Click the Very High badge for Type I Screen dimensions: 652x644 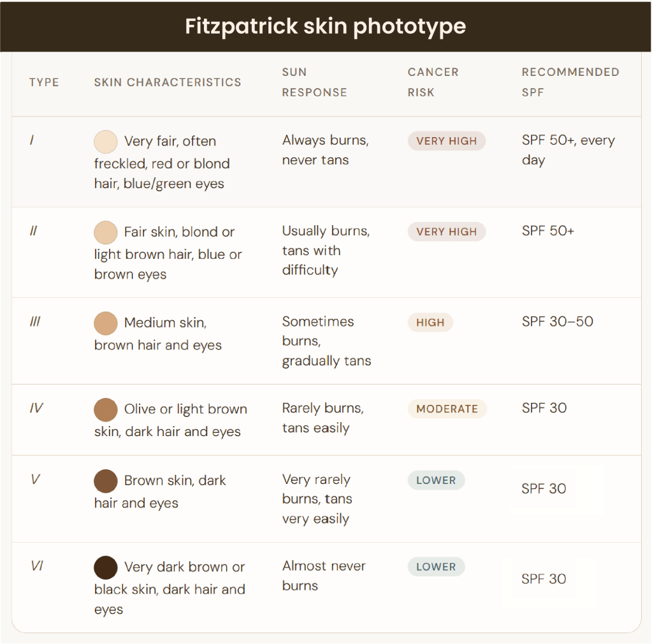coord(446,141)
